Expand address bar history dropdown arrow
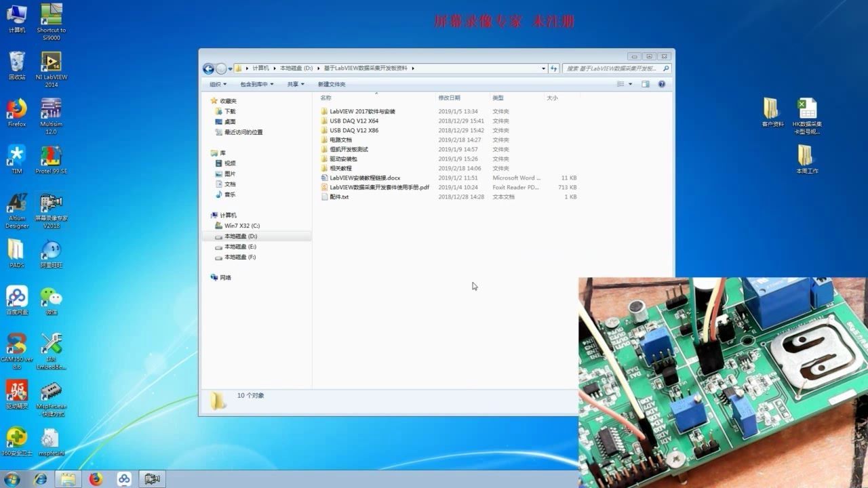This screenshot has height=488, width=868. click(x=543, y=68)
